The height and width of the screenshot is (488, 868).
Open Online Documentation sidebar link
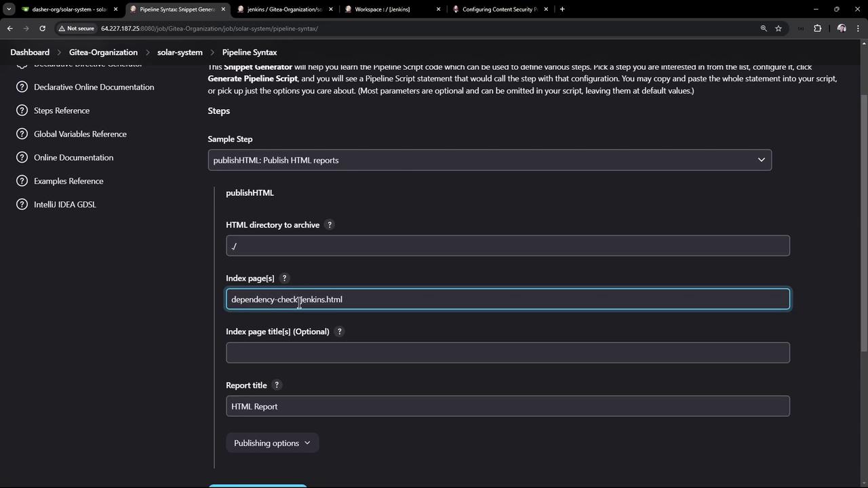[73, 158]
